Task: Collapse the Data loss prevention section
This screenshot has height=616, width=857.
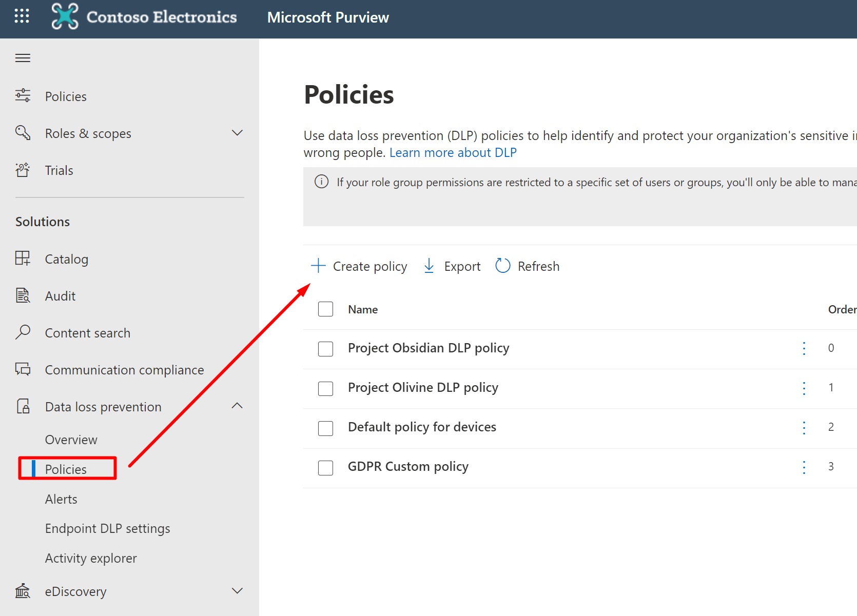Action: [x=237, y=406]
